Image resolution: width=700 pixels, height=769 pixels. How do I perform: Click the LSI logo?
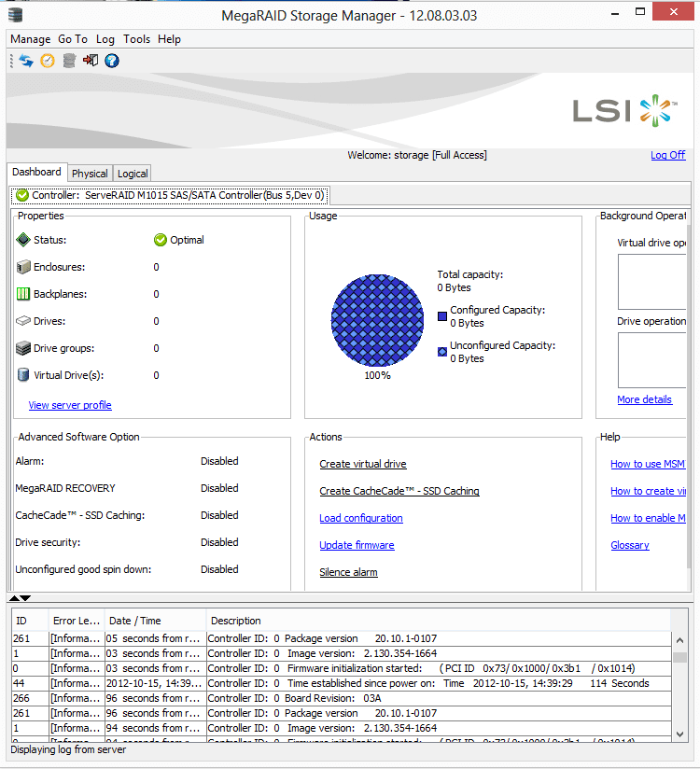[x=625, y=110]
